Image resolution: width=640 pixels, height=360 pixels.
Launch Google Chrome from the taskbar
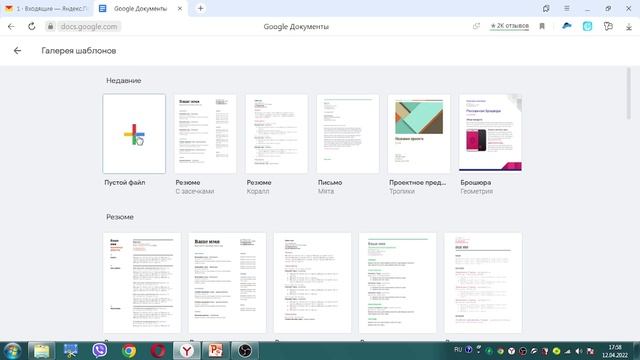coord(129,351)
